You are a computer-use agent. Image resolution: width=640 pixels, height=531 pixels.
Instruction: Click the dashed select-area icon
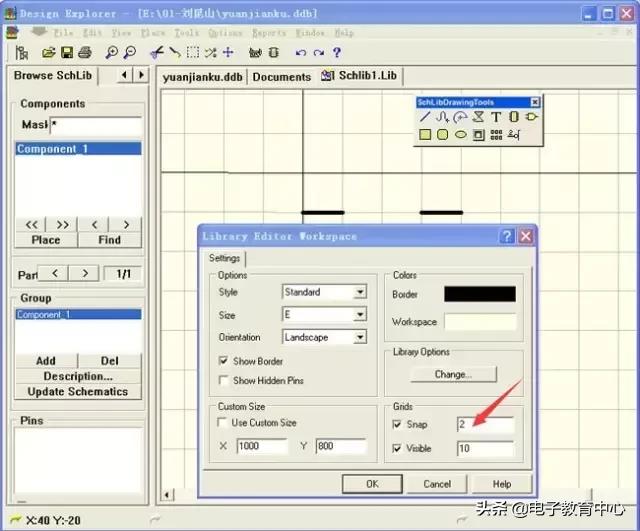(x=193, y=52)
